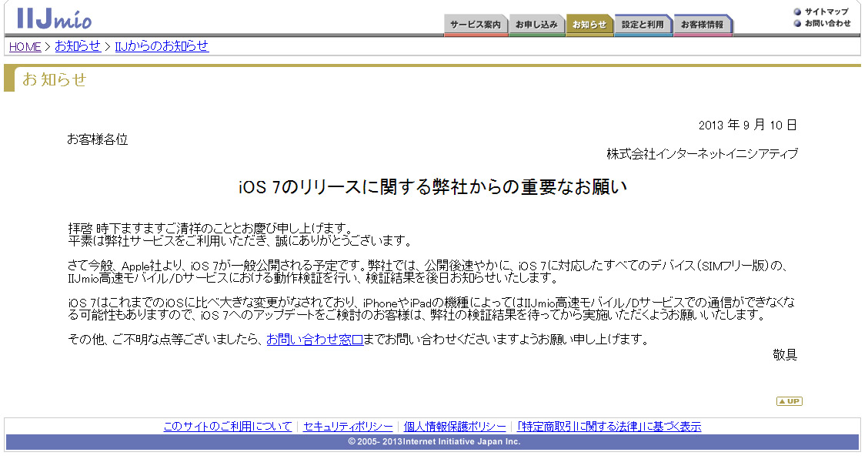The width and height of the screenshot is (868, 459).
Task: Click the お客様各位 salutation text
Action: coord(98,139)
